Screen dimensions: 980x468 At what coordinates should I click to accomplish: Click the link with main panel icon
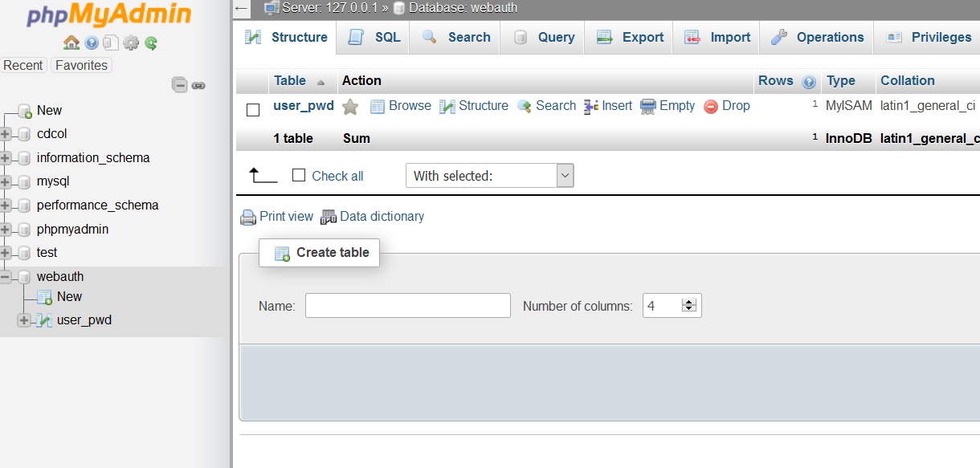(198, 85)
